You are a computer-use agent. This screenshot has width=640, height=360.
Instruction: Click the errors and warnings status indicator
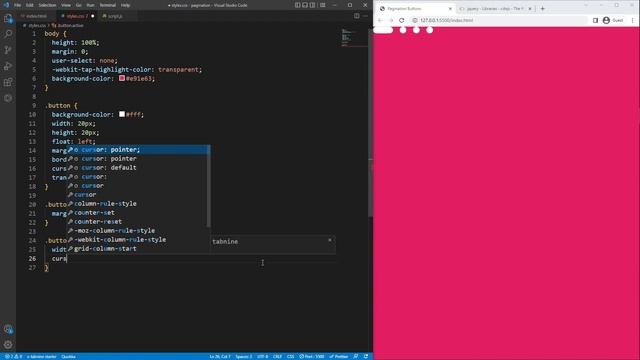coord(13,356)
